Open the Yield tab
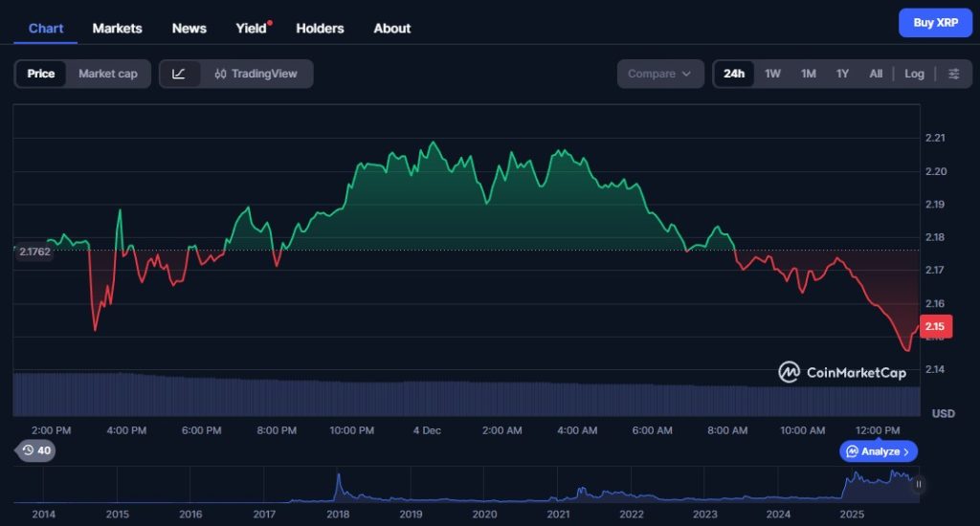Screen dimensions: 980x526 click(x=252, y=28)
